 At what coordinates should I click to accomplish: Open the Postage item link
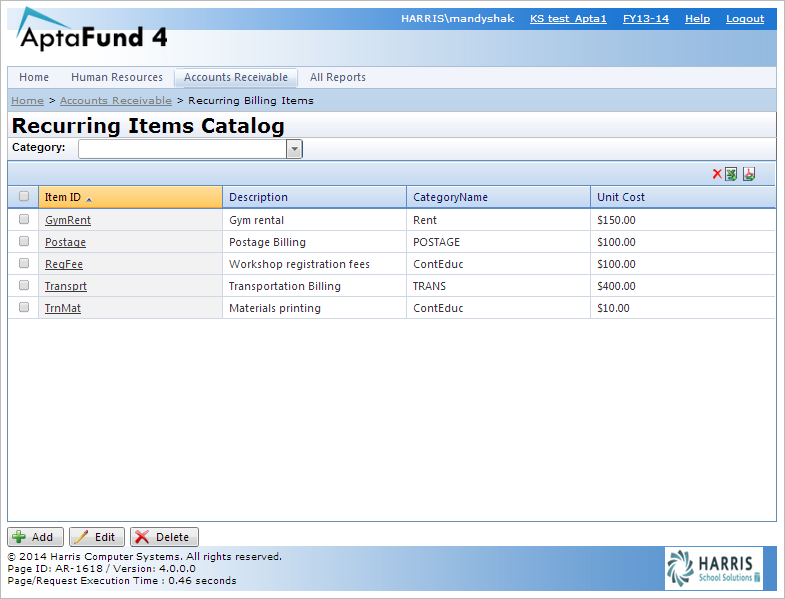point(66,242)
